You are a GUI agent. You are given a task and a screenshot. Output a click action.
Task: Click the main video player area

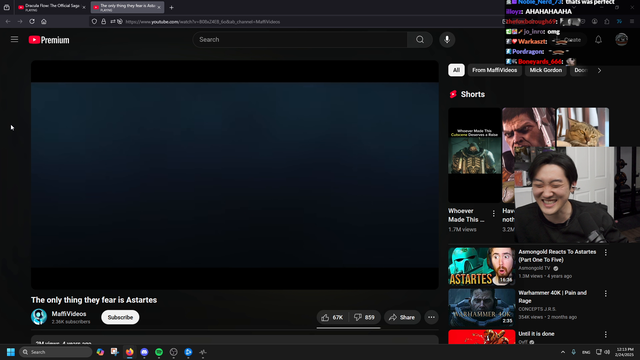tap(235, 175)
